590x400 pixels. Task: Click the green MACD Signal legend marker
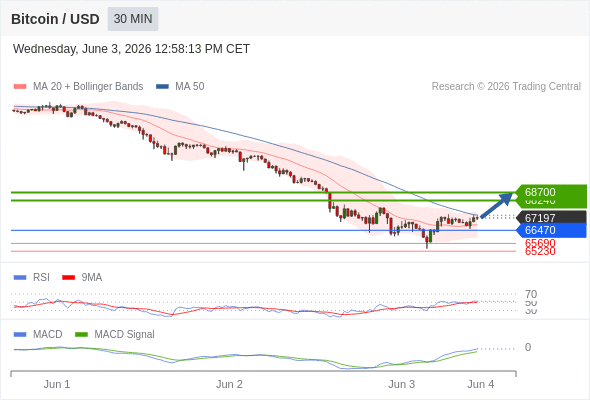point(81,335)
